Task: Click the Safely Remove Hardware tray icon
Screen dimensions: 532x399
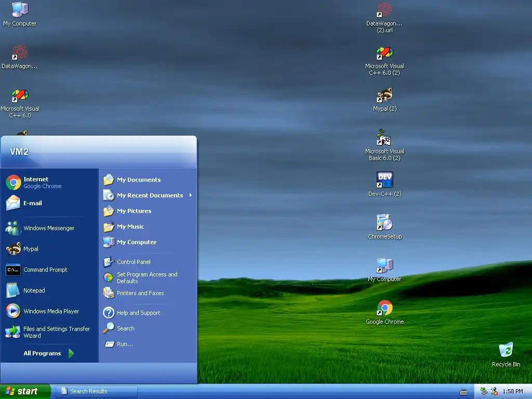Action: [x=484, y=391]
